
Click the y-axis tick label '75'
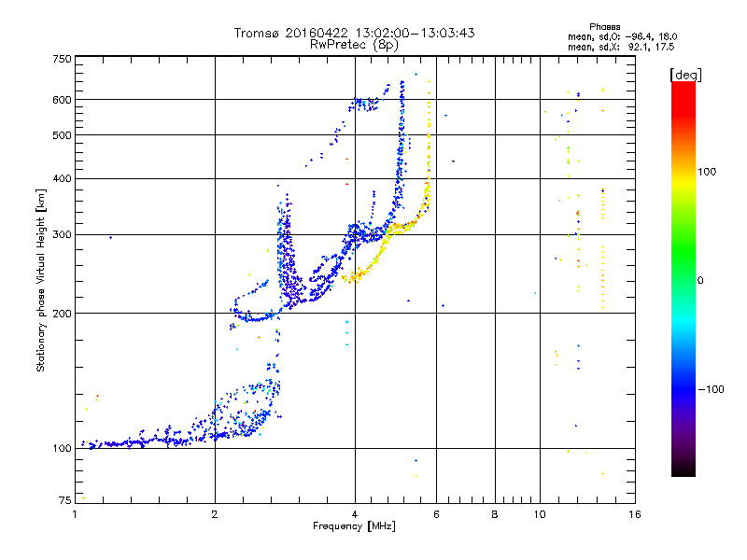point(65,500)
